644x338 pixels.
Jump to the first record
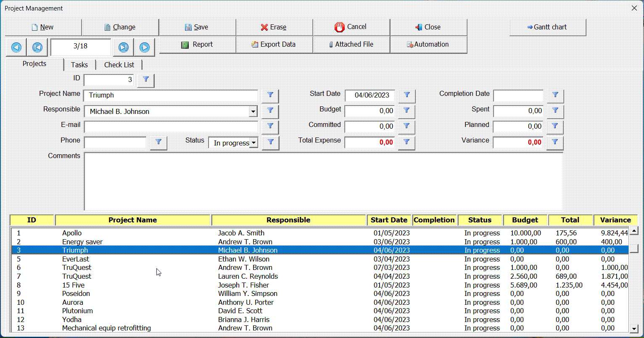(37, 48)
